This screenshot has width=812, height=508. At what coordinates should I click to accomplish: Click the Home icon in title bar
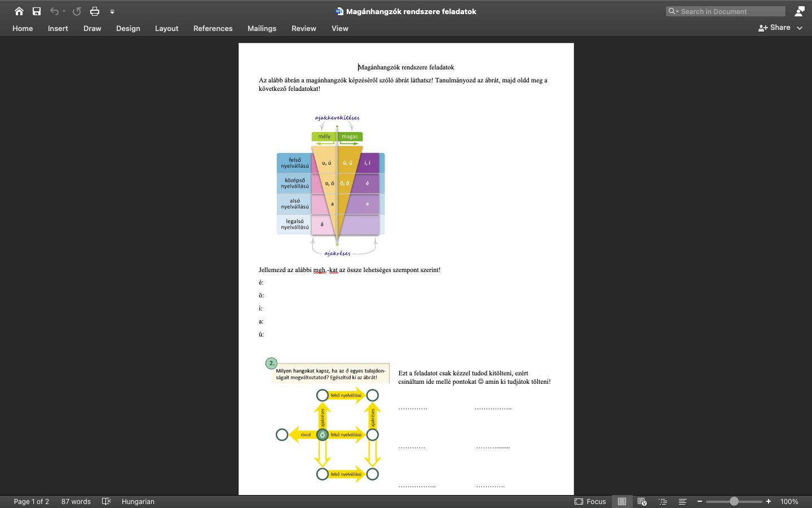[x=19, y=11]
